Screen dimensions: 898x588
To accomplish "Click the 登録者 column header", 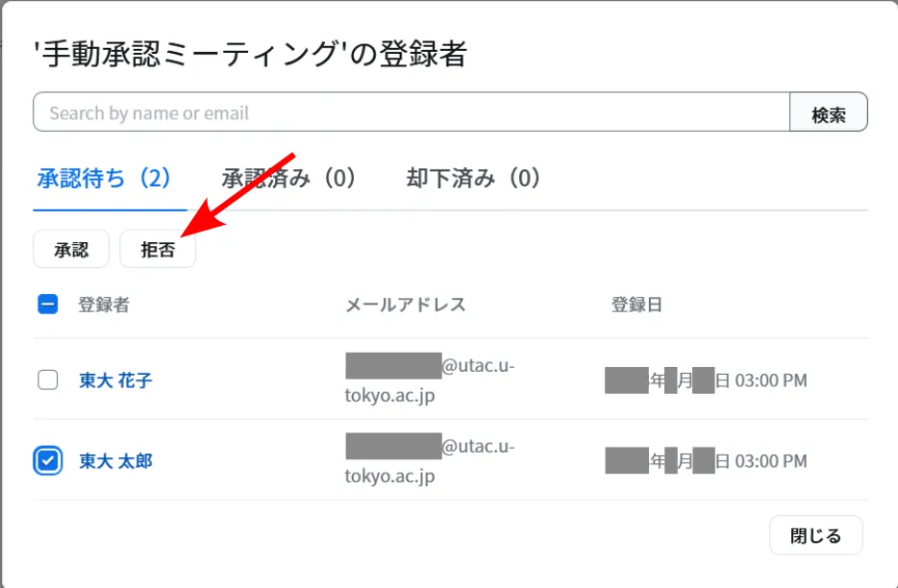I will tap(104, 305).
